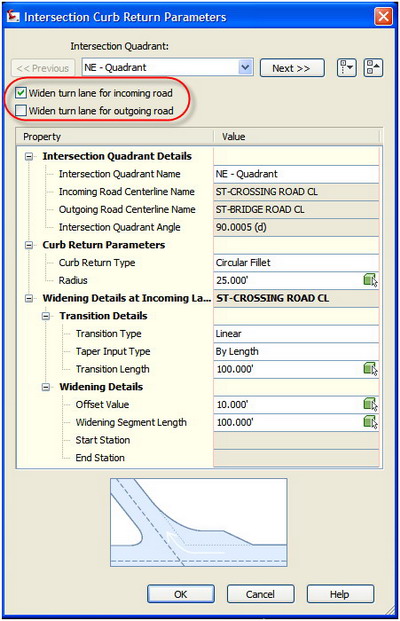Go to the Next quadrant

pos(292,68)
